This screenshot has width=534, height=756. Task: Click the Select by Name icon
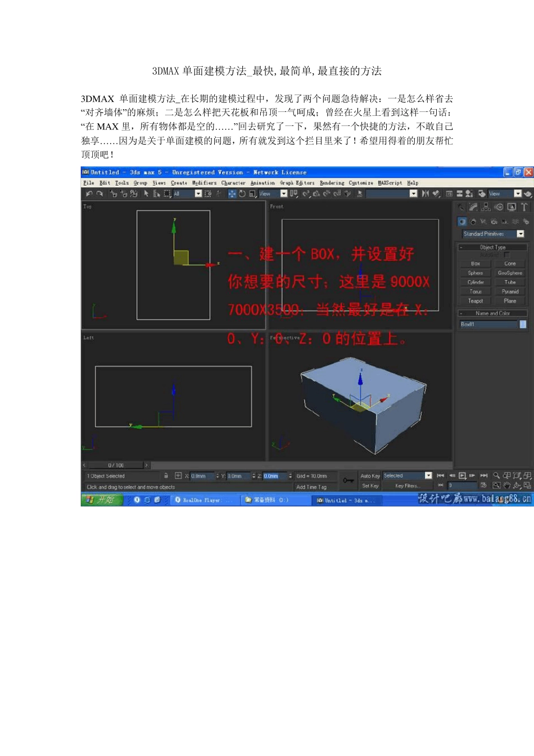[x=157, y=193]
